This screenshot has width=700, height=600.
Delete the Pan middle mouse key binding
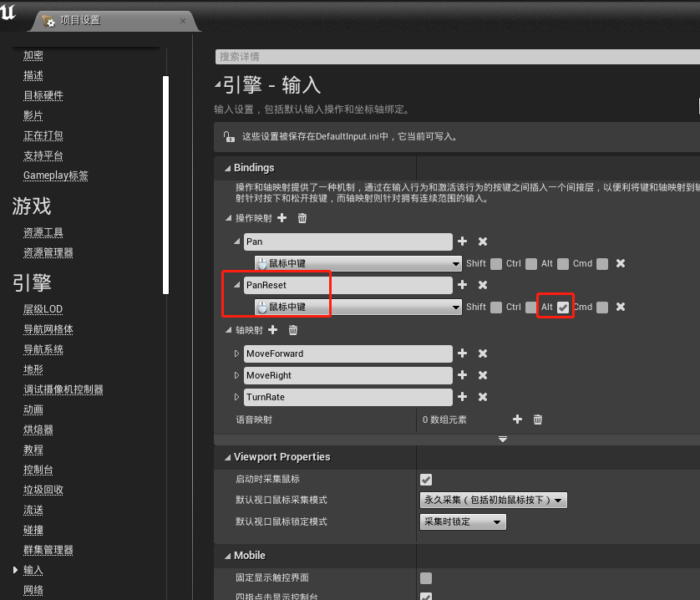(621, 263)
